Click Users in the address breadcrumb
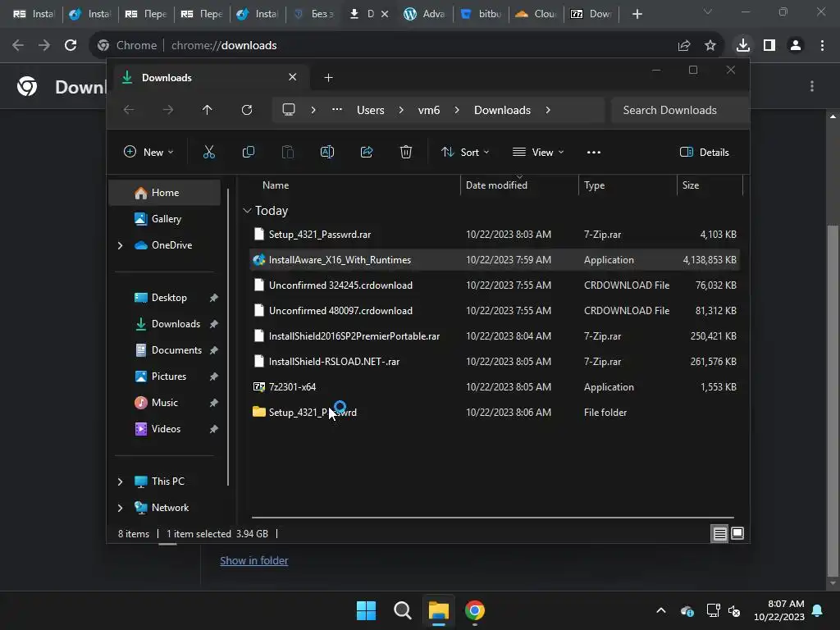The height and width of the screenshot is (630, 840). pos(371,110)
